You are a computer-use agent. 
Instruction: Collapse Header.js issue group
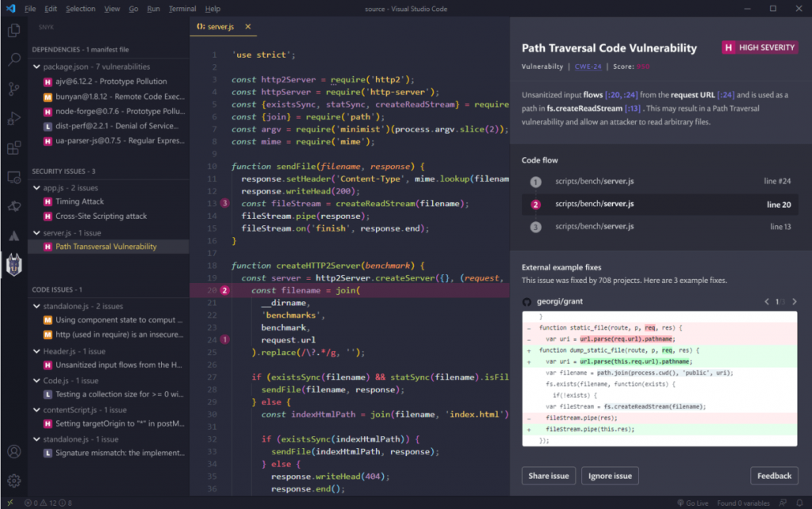pyautogui.click(x=36, y=351)
